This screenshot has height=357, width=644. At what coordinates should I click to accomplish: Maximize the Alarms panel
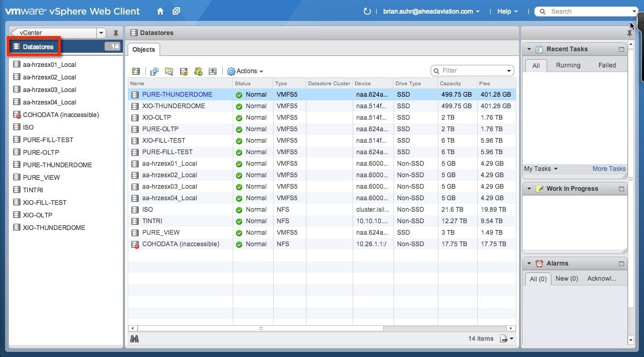pos(622,263)
